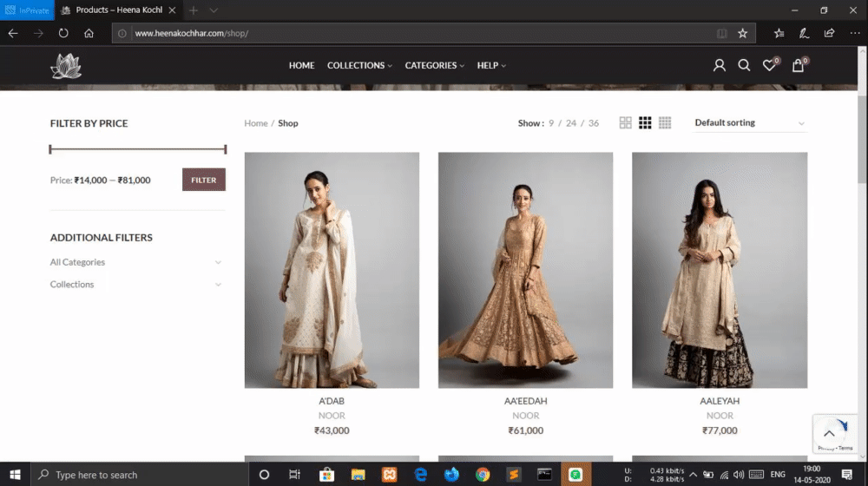Screen dimensions: 868x486
Task: Click the scroll-to-top arrow button
Action: (829, 433)
